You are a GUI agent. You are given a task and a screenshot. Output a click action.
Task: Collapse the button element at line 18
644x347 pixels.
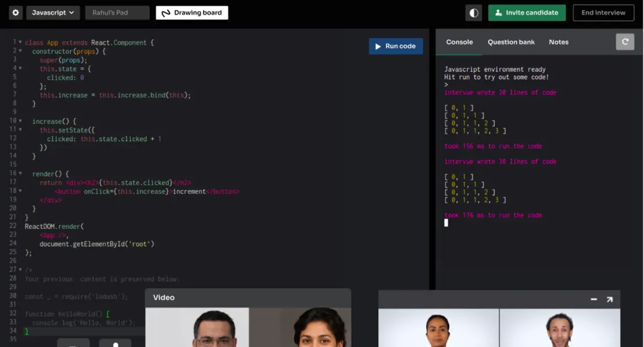coord(20,191)
